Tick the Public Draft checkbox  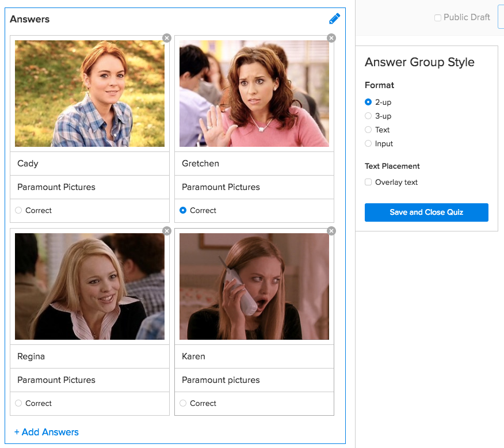point(438,18)
